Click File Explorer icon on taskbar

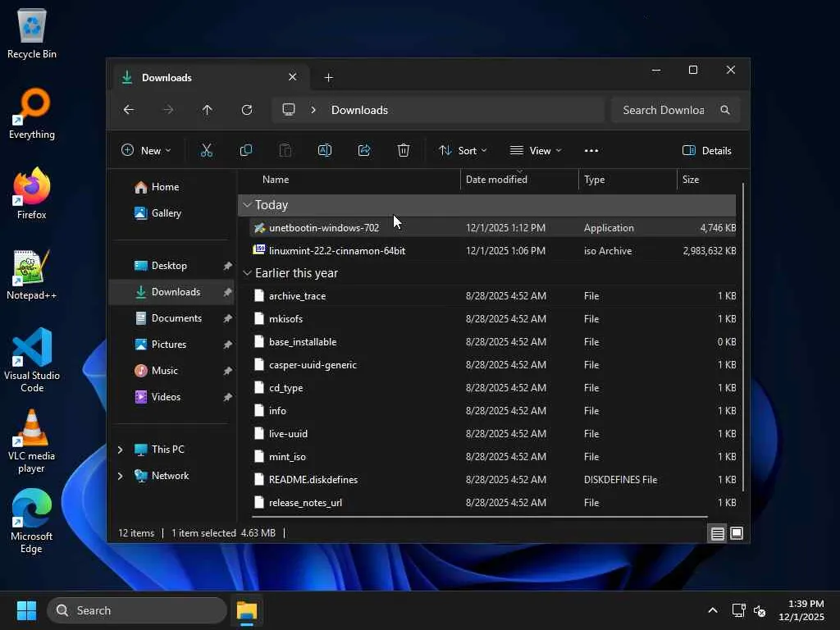247,610
